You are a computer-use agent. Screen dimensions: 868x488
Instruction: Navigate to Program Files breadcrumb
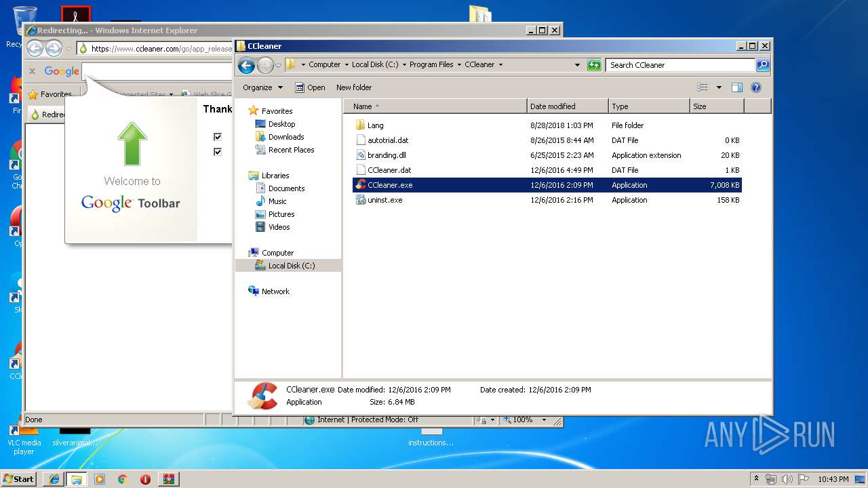(431, 65)
